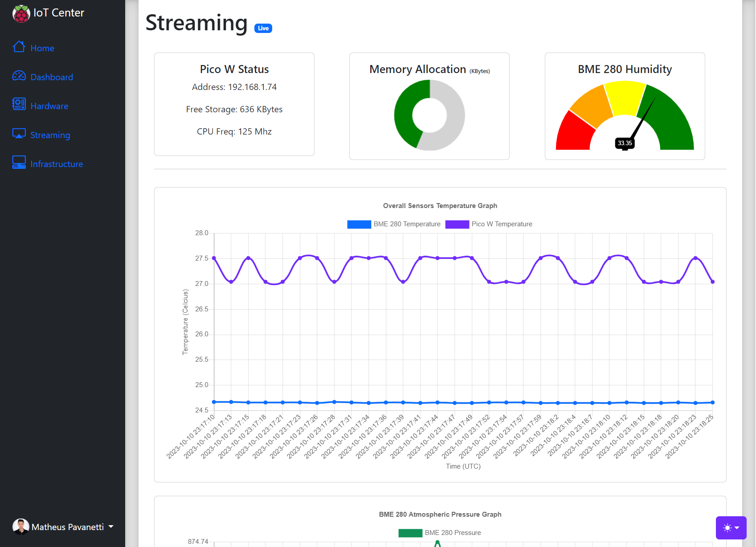Click the 874.74 pressure axis value
Viewport: 756px width, 547px height.
198,542
